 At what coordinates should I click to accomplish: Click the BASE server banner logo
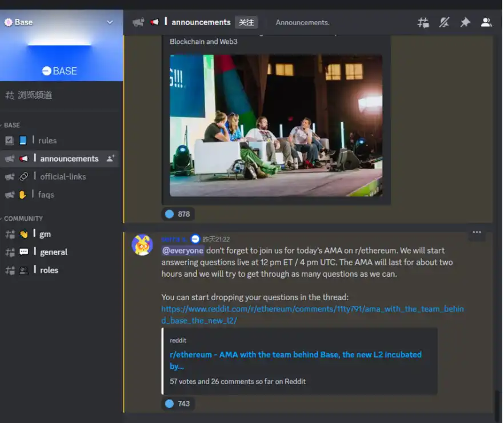(59, 71)
